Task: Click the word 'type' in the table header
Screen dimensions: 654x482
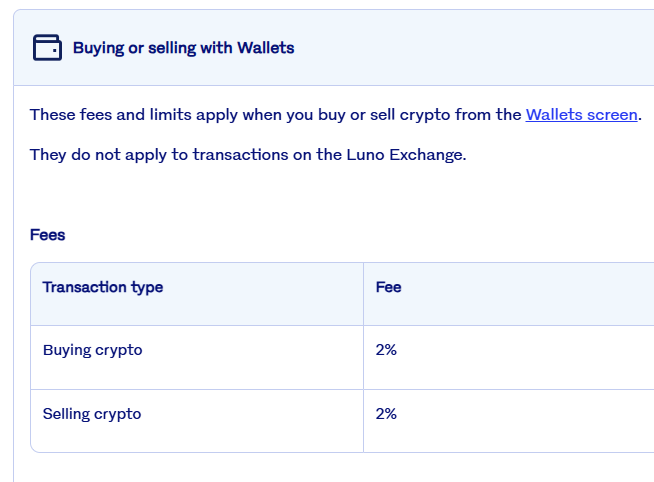Action: point(146,287)
